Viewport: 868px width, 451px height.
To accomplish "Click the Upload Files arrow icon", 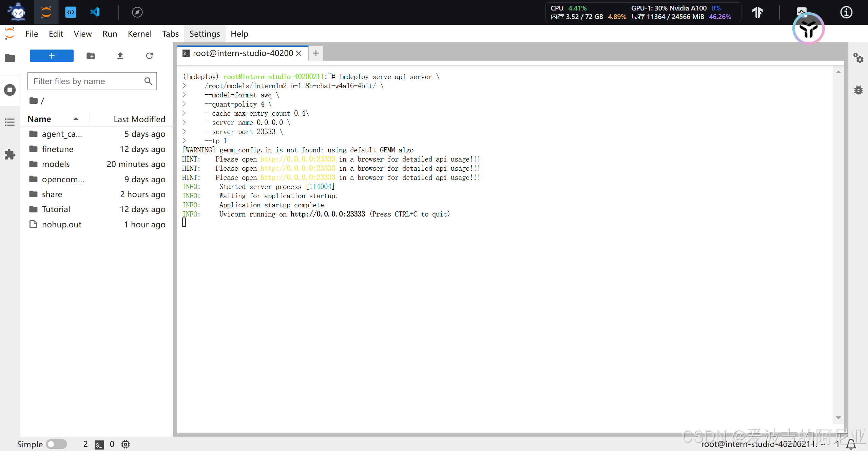I will pos(120,56).
